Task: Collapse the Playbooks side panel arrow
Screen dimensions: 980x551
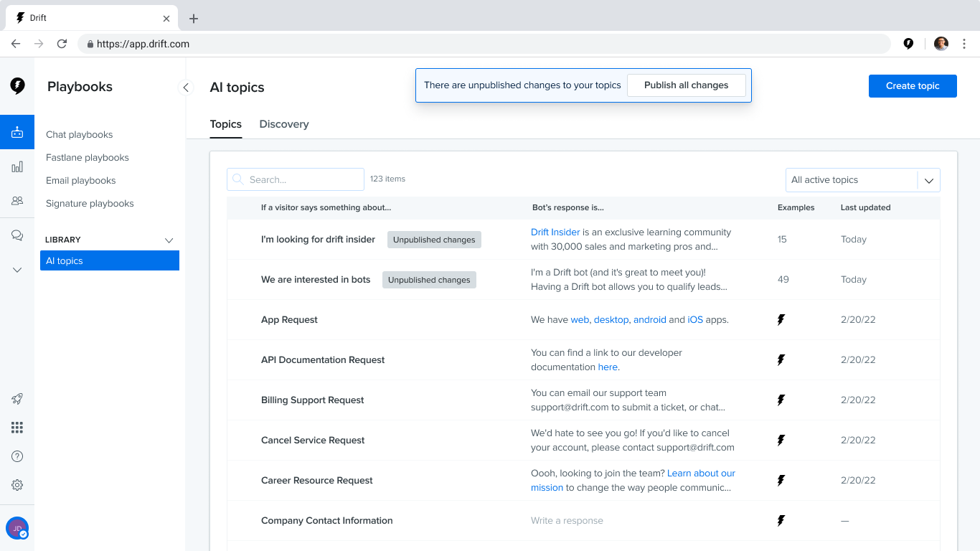Action: pos(186,88)
